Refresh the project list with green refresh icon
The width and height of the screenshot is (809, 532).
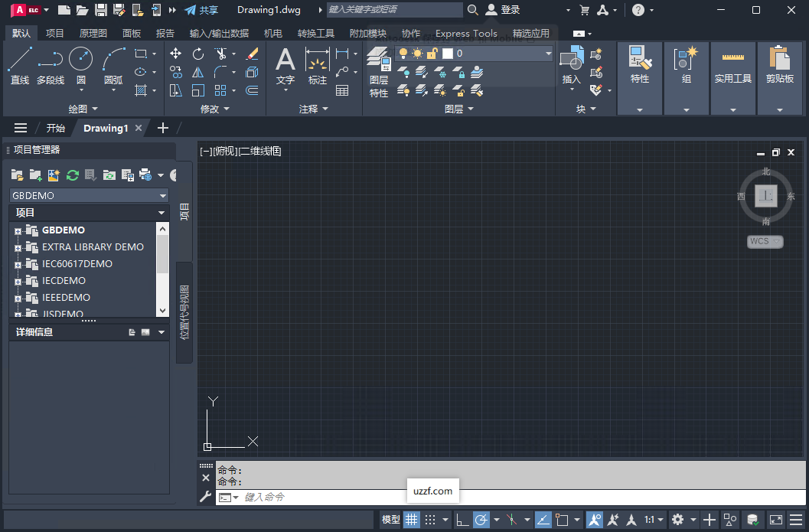[72, 175]
